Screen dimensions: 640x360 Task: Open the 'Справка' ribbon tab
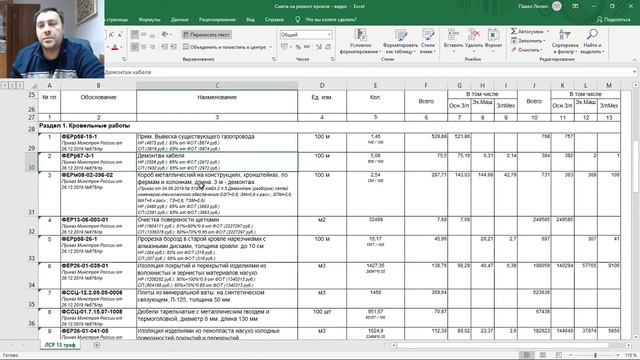(274, 20)
